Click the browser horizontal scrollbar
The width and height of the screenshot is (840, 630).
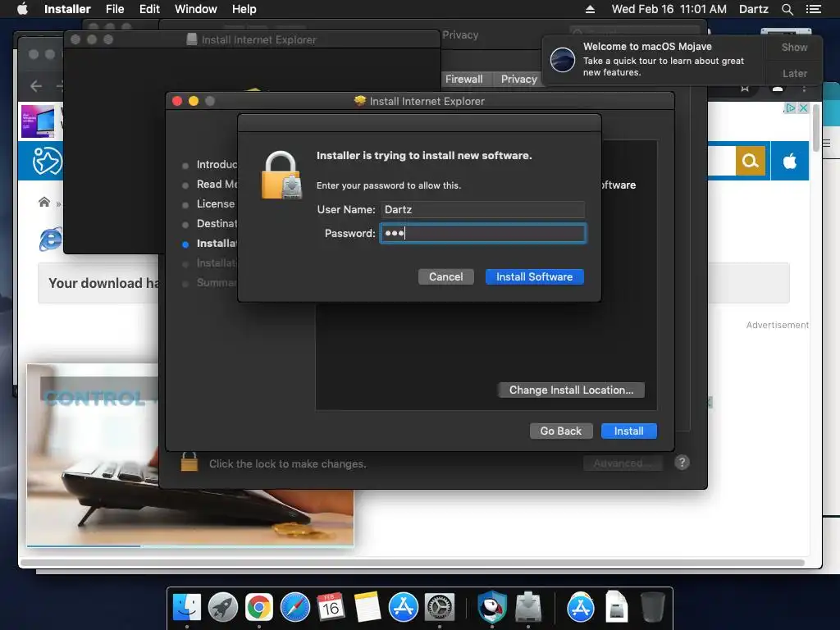(413, 563)
